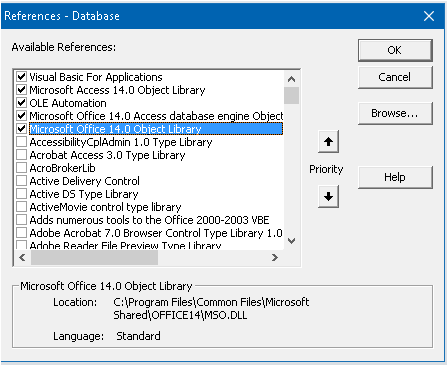This screenshot has width=448, height=366.
Task: Uncheck Microsoft Office 14.0 Object Library checkbox
Action: point(21,129)
